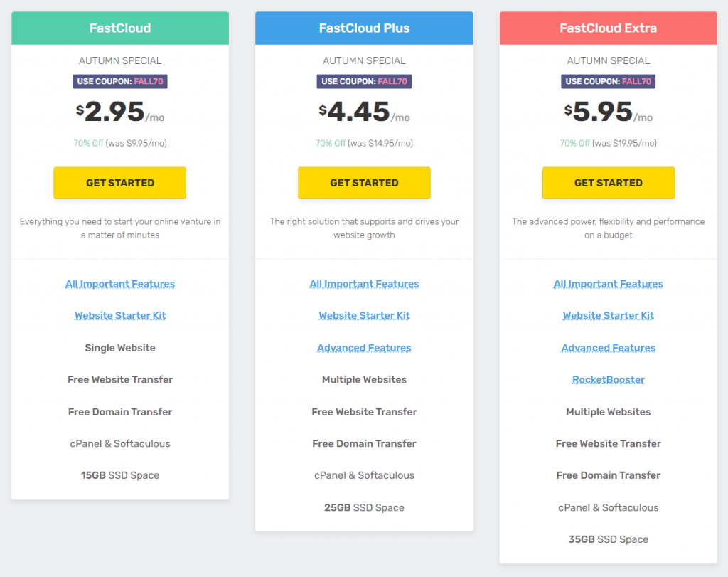Click the 70% Off text in FastCloud column

(x=90, y=142)
